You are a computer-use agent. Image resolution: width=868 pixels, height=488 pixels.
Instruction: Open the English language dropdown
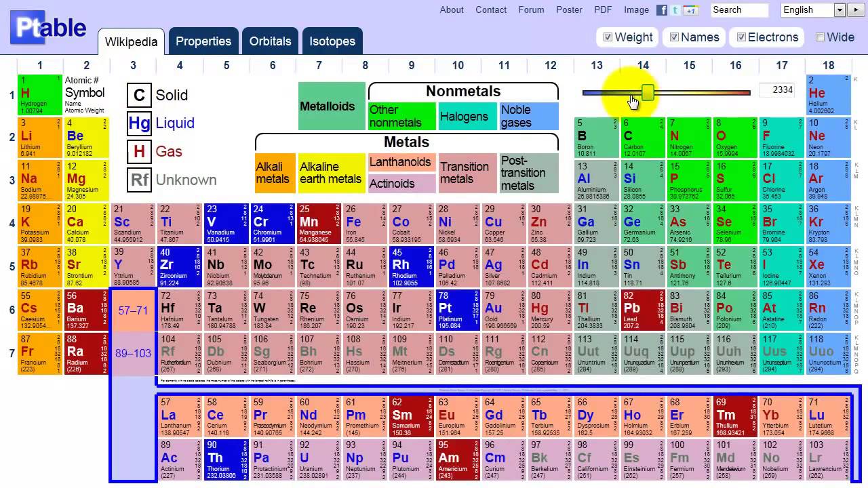coord(813,9)
